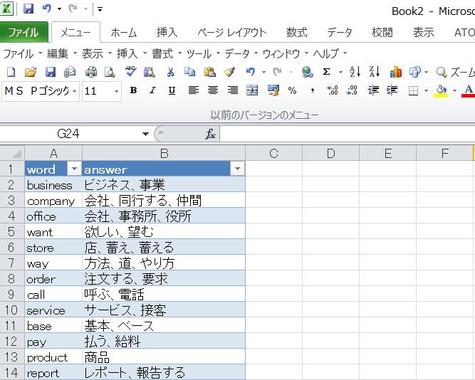Expand the classic toolbar Undo history dropdown arrow
Viewport: 475px width, 380px height.
(x=264, y=72)
